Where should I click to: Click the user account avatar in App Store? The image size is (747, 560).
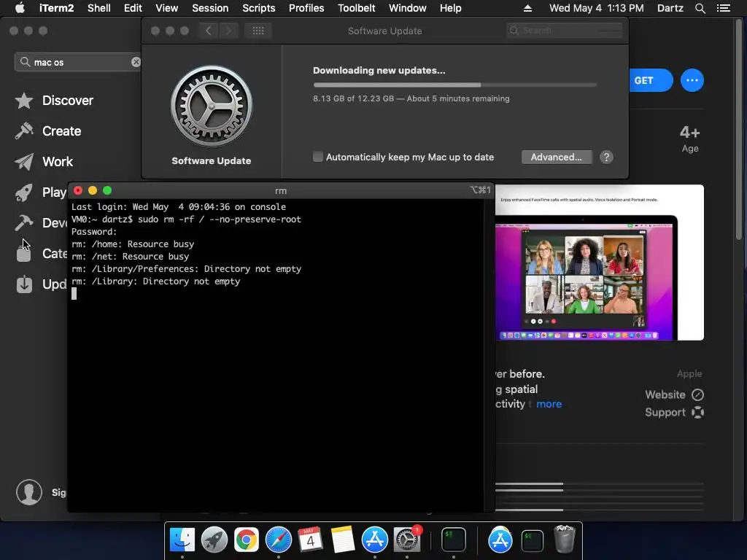click(29, 492)
